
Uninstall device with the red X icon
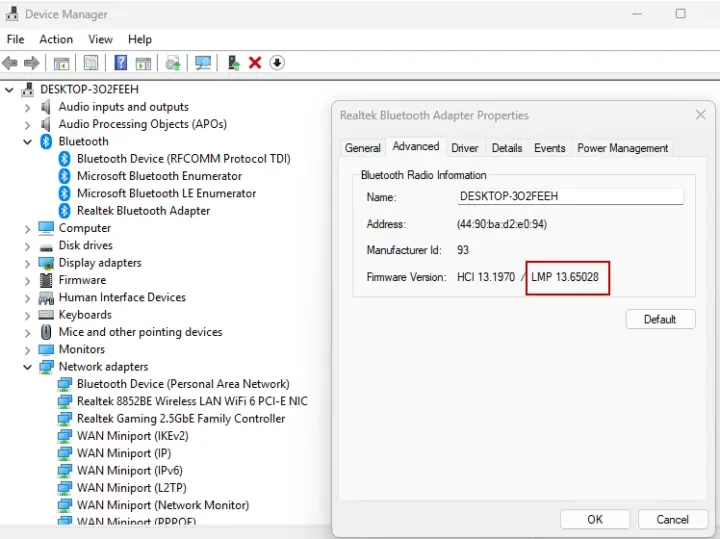pos(255,62)
